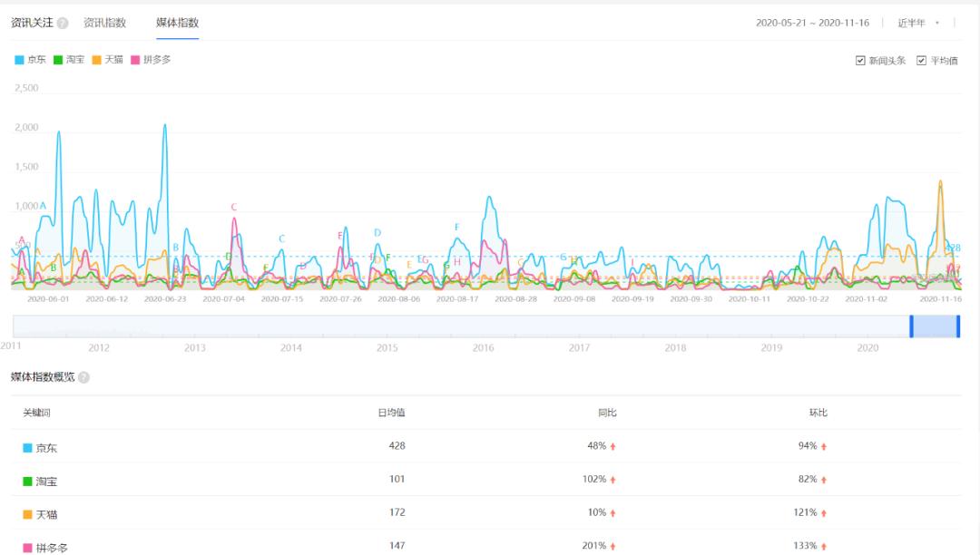The height and width of the screenshot is (555, 980).
Task: Click the 2020-06-23 x-axis date label
Action: click(165, 299)
